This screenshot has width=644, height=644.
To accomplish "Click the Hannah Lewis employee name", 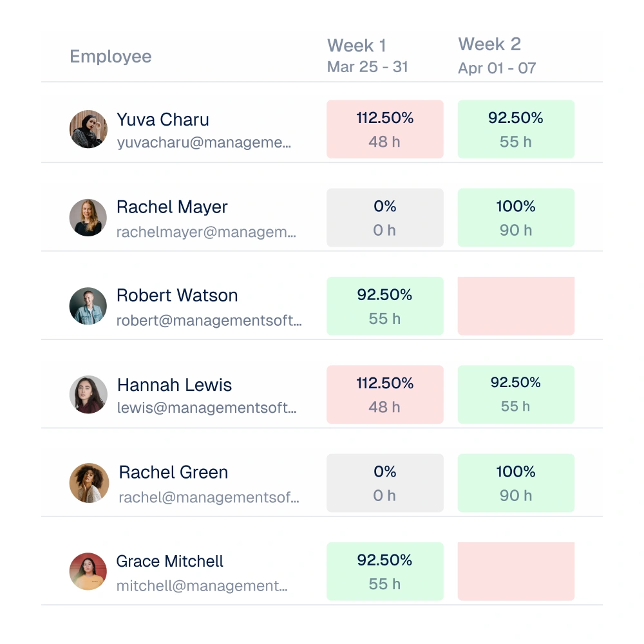I will pyautogui.click(x=175, y=385).
